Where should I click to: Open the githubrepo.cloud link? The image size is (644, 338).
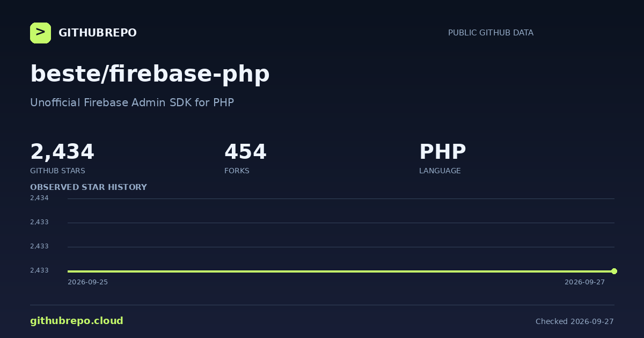point(77,321)
